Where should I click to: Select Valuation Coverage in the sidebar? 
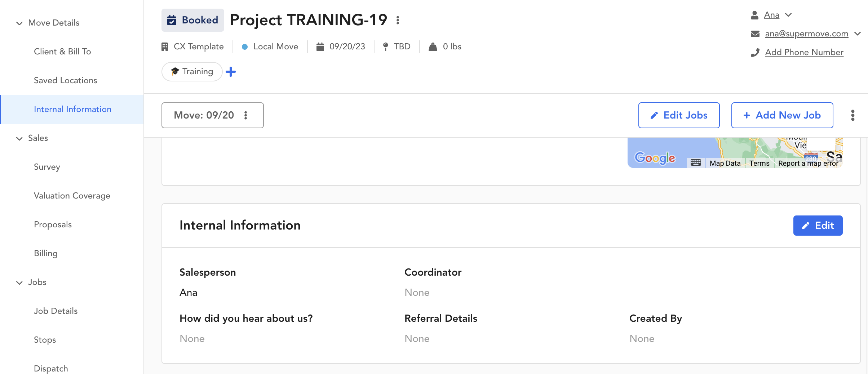(72, 196)
